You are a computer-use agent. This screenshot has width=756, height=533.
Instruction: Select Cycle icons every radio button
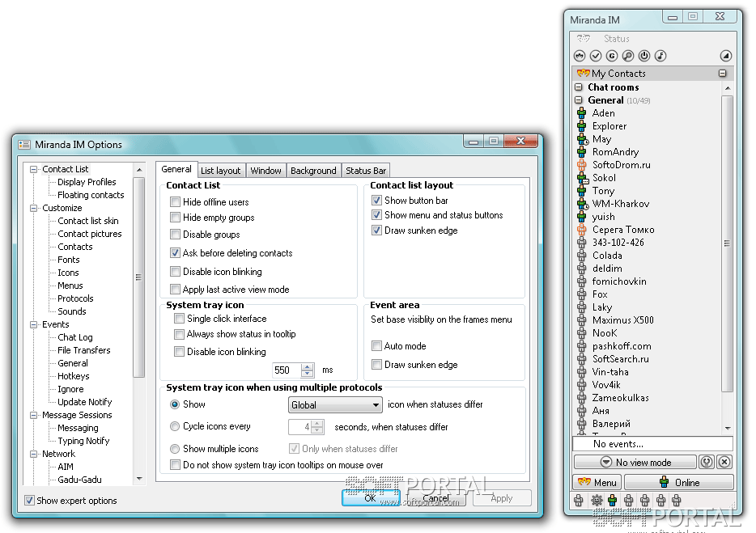(175, 426)
